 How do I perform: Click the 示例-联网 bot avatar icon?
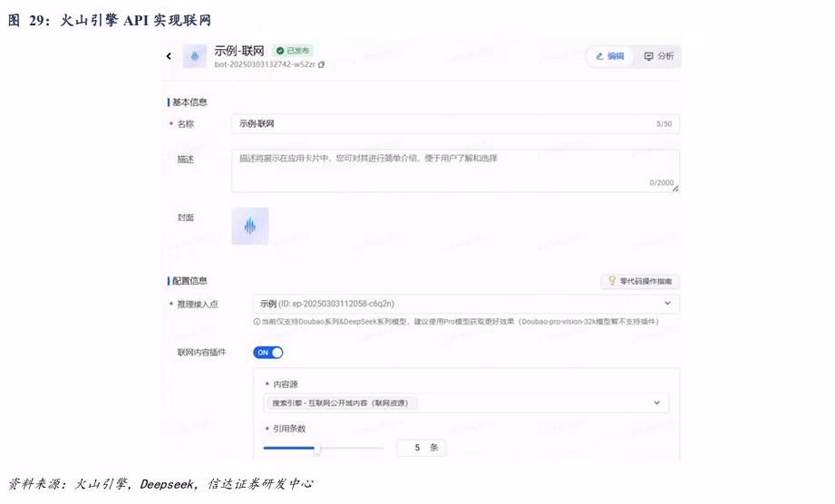tap(195, 56)
